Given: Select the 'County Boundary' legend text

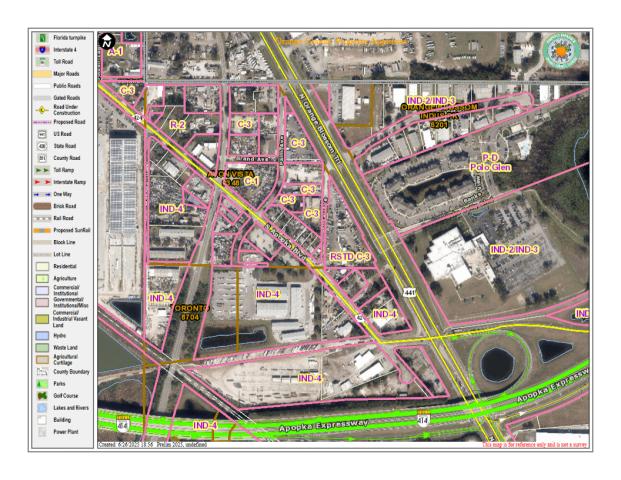Looking at the screenshot, I should 71,372.
